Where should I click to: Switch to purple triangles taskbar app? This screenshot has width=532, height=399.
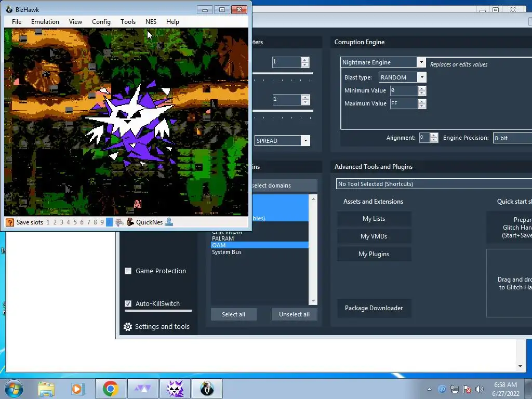[x=143, y=389]
